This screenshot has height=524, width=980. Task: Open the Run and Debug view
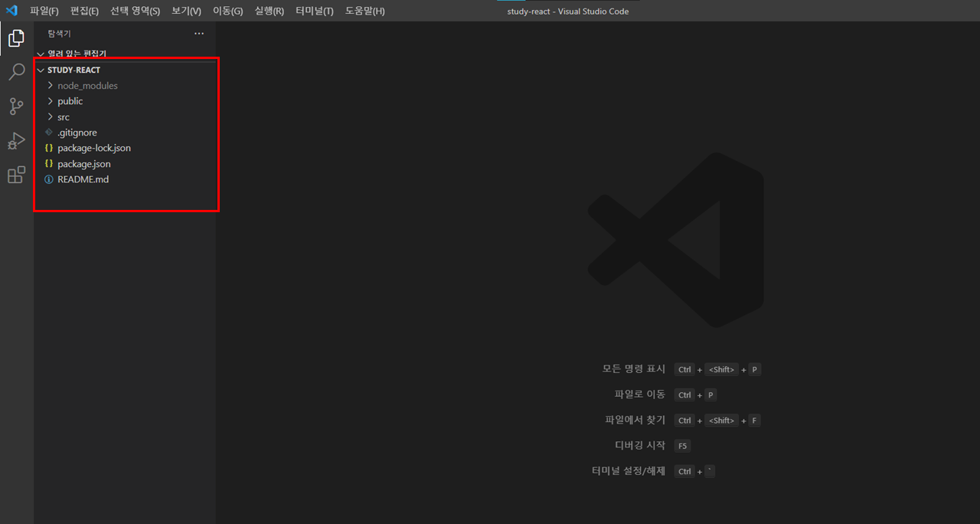[16, 141]
